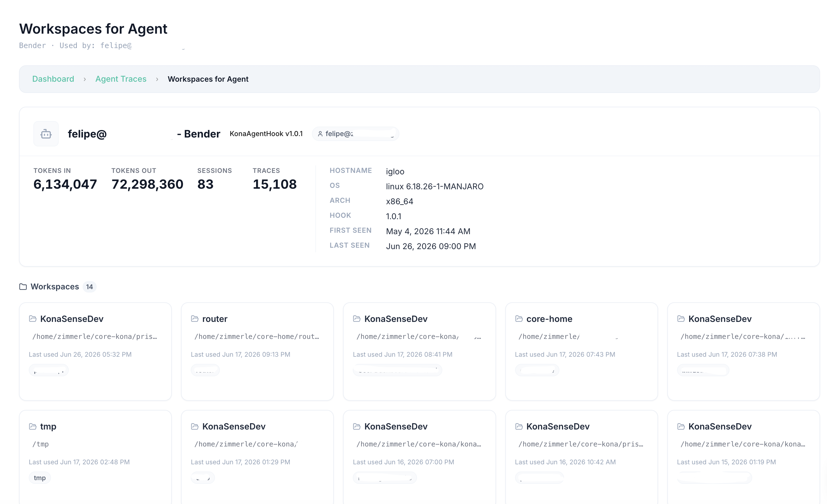Click the KonaAgentHook v1.0.1 label
The image size is (827, 504).
tap(266, 134)
